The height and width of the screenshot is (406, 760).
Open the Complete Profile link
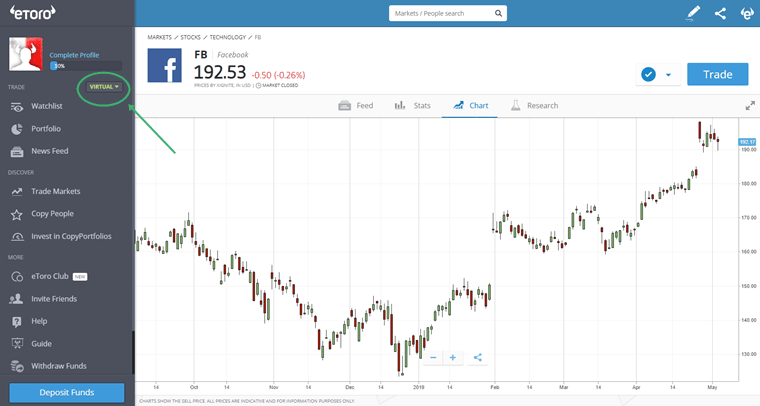click(x=74, y=55)
